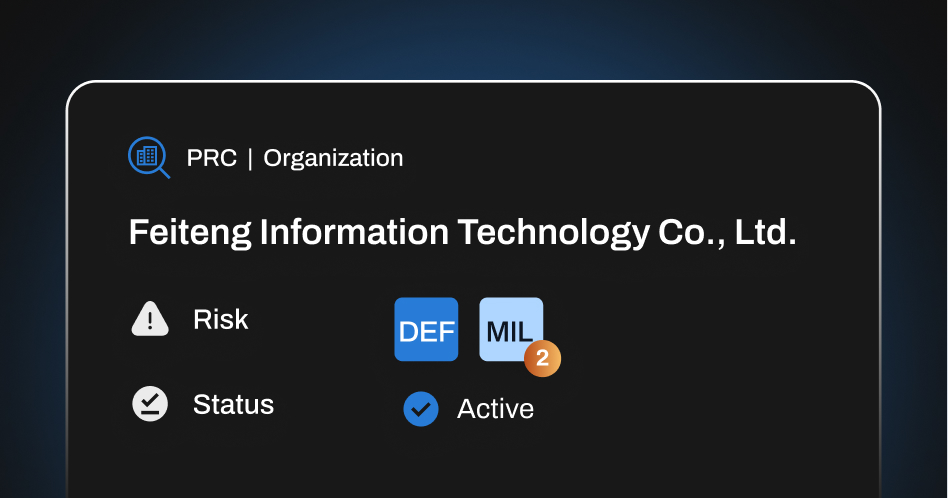Click the blue Active checkmark icon
Image resolution: width=948 pixels, height=498 pixels.
point(421,409)
